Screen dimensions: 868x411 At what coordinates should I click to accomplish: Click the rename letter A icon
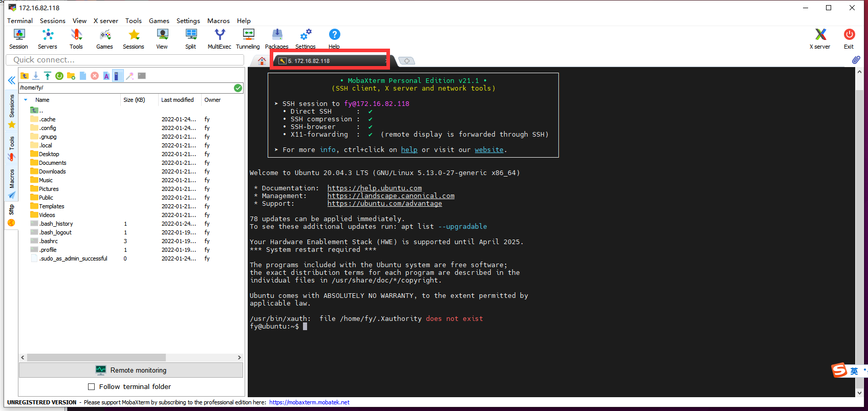tap(106, 76)
